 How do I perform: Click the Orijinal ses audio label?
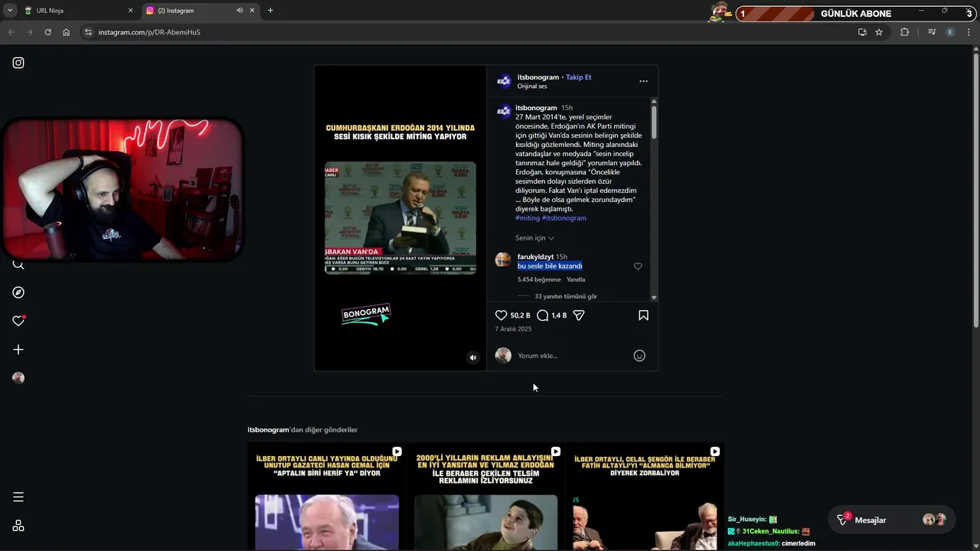[532, 86]
